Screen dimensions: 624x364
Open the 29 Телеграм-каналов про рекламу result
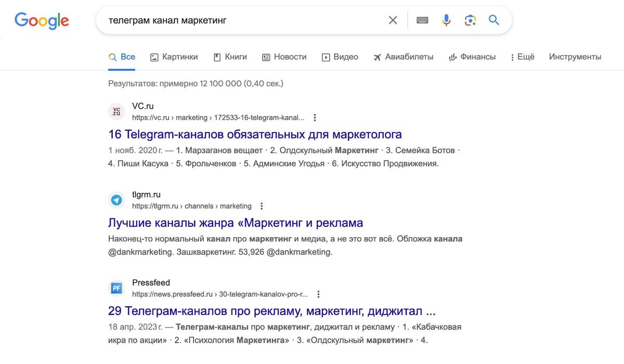pos(272,311)
